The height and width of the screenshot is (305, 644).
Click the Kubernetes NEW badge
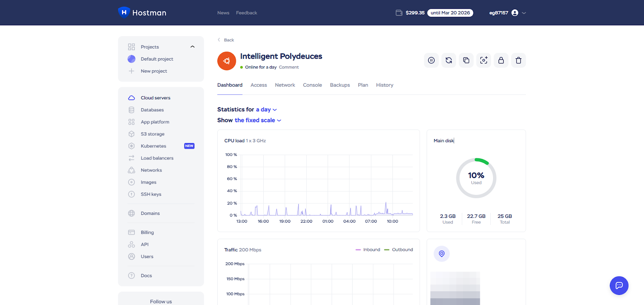coord(189,146)
